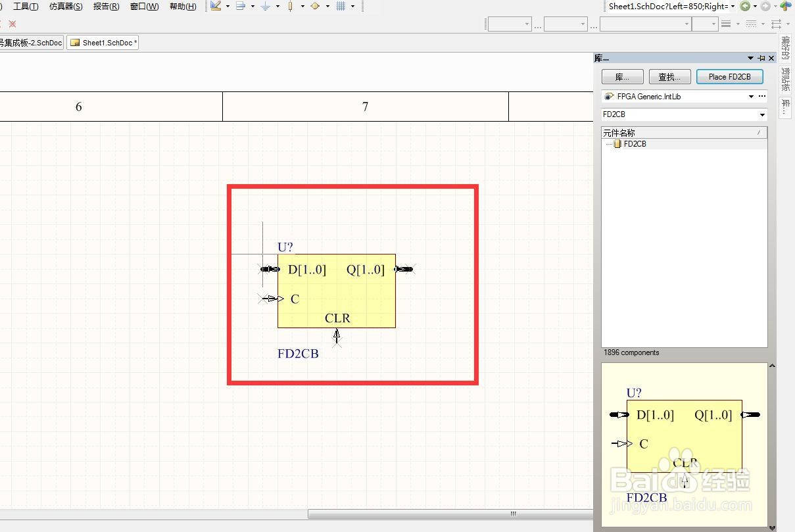Open the FPGA Generic.IntLib library dropdown
Screen dimensions: 795x532
[751, 97]
